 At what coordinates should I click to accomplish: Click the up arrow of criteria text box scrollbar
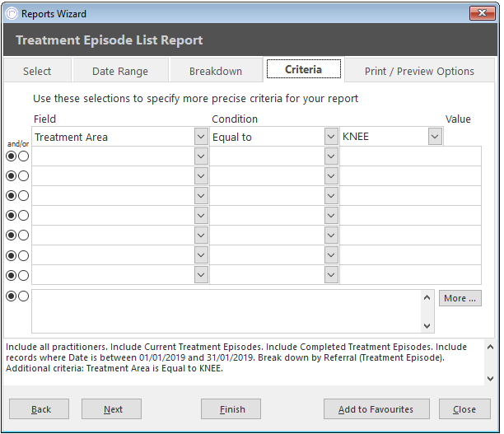point(427,297)
